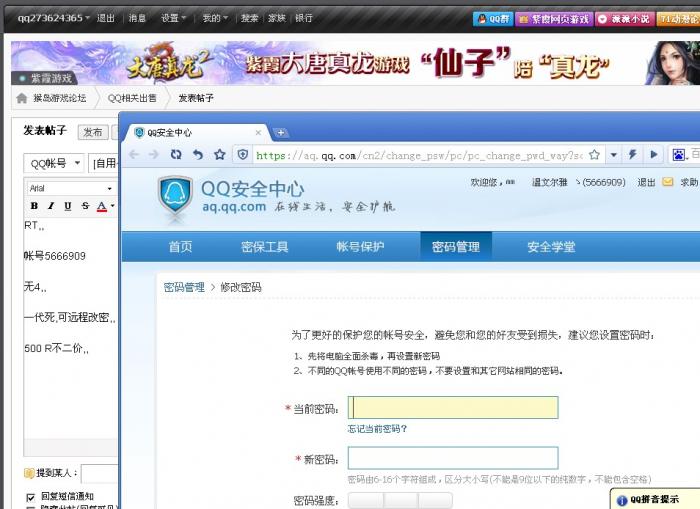
Task: Go to the 帐号保护 tab
Action: tap(360, 246)
